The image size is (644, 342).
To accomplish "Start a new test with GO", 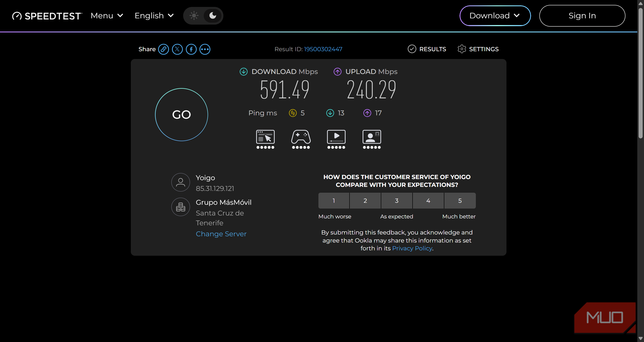I will click(x=182, y=114).
